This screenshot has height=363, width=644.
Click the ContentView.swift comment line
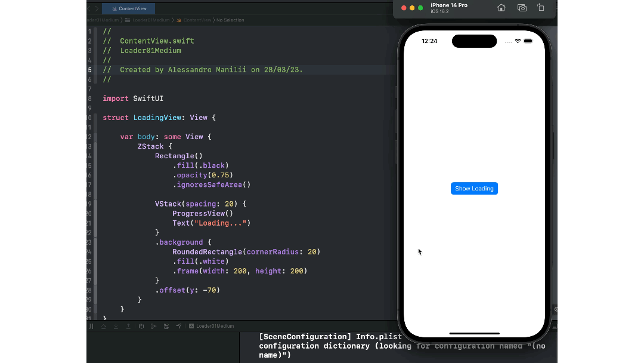(148, 41)
